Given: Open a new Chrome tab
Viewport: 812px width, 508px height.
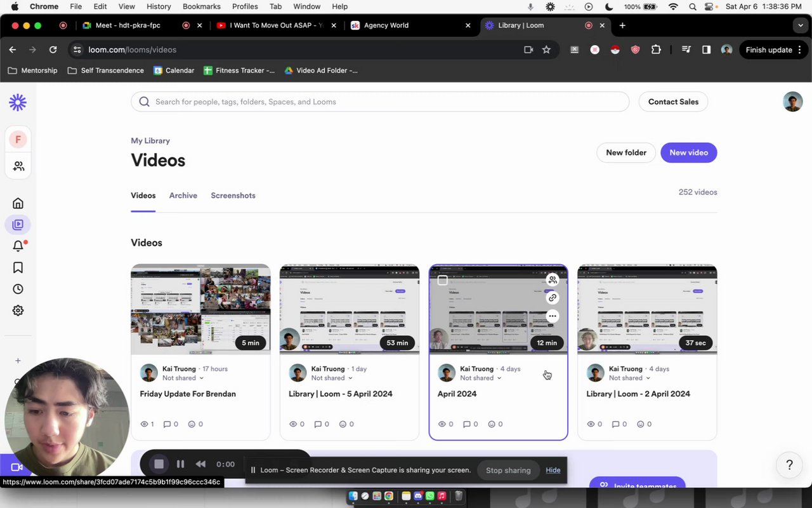Looking at the screenshot, I should 622,25.
